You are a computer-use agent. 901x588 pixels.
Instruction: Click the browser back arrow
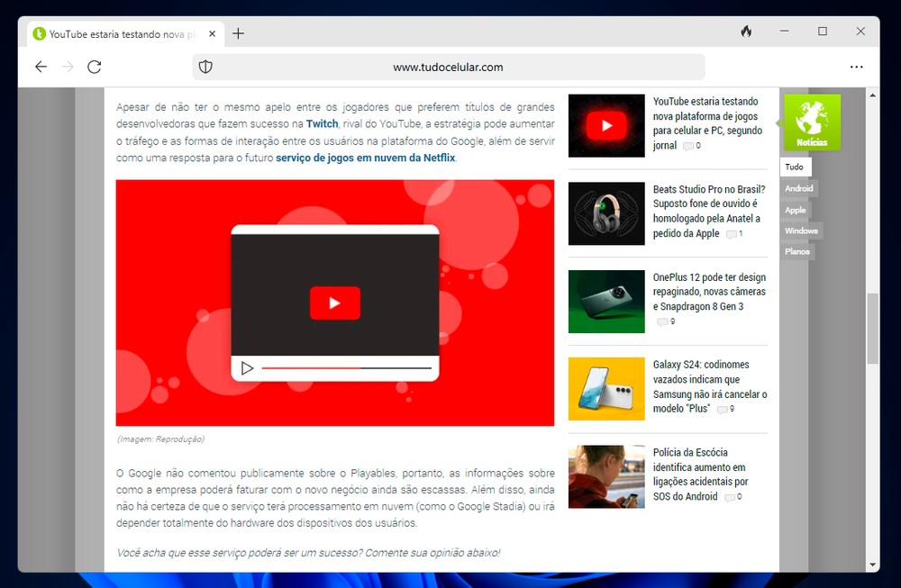pos(41,67)
